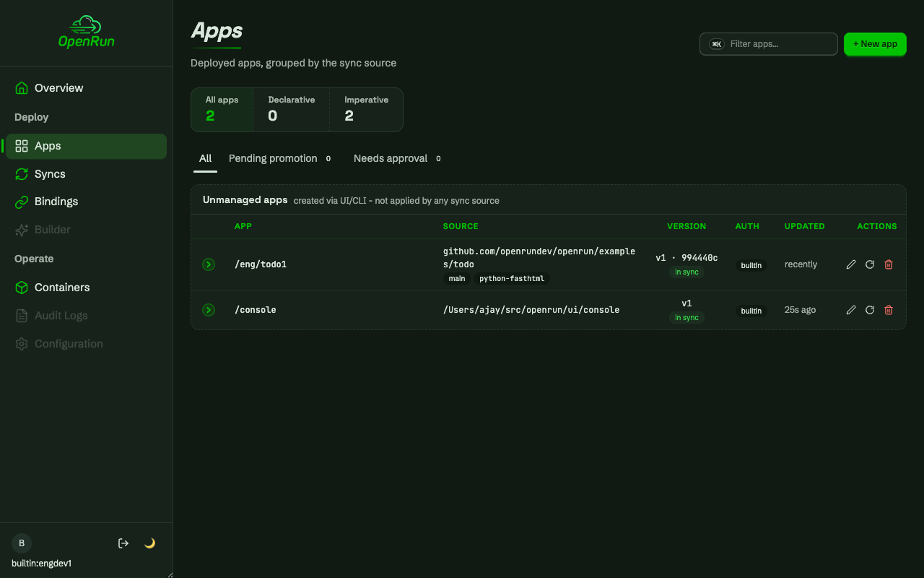
Task: Click the APP column header
Action: click(243, 226)
